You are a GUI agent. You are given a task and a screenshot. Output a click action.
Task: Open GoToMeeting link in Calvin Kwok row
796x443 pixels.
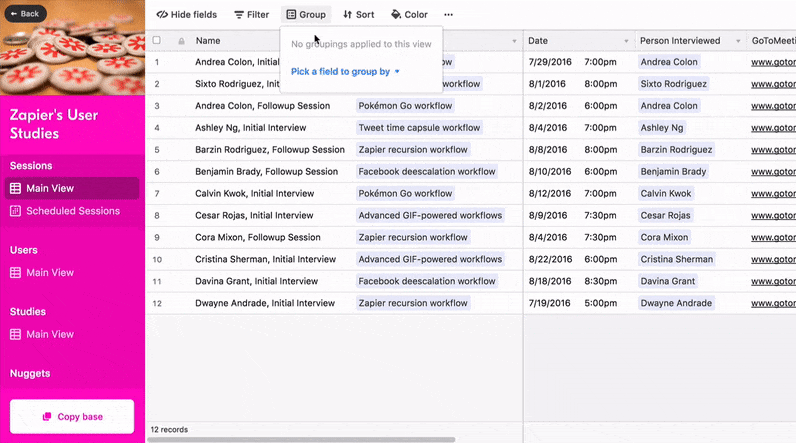(x=773, y=193)
